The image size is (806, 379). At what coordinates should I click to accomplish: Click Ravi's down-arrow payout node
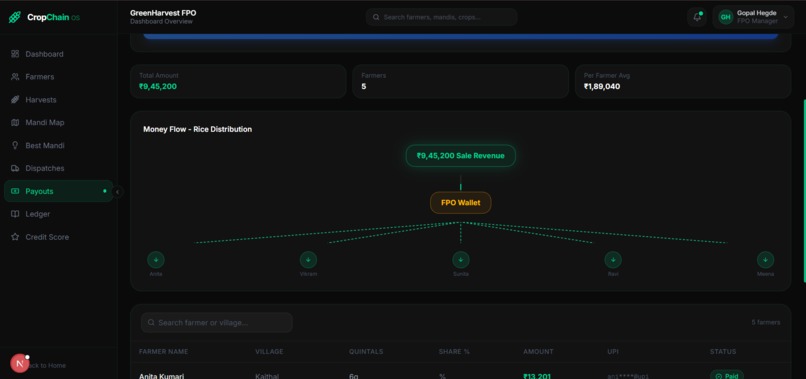tap(613, 260)
